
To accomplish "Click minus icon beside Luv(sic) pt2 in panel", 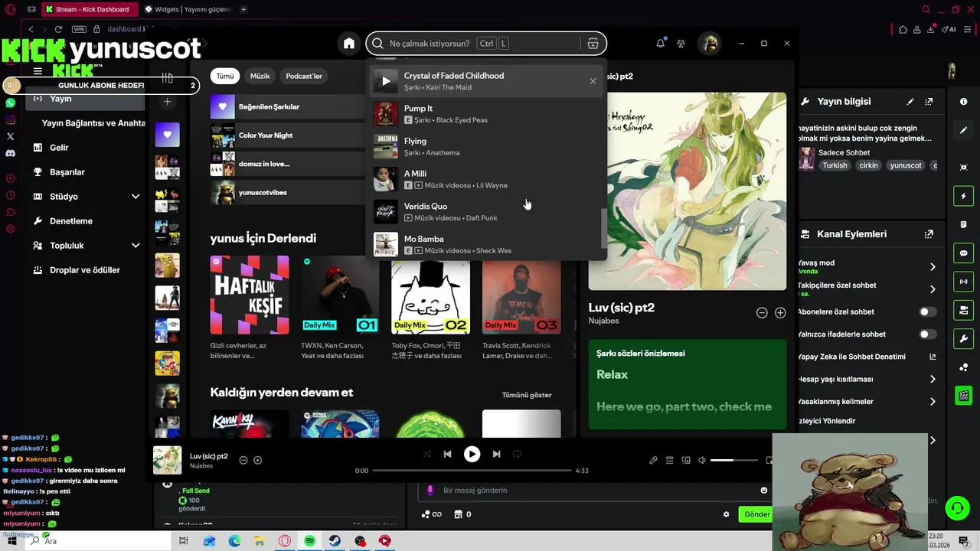I will click(762, 312).
